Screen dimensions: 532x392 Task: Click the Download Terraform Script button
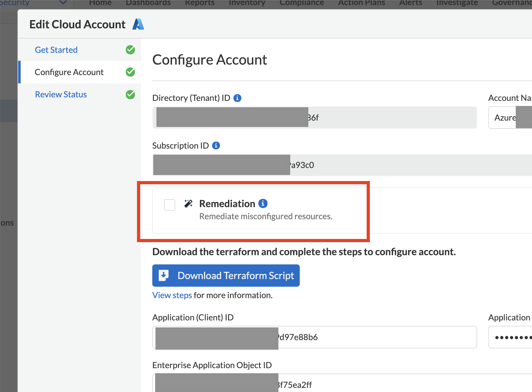226,276
